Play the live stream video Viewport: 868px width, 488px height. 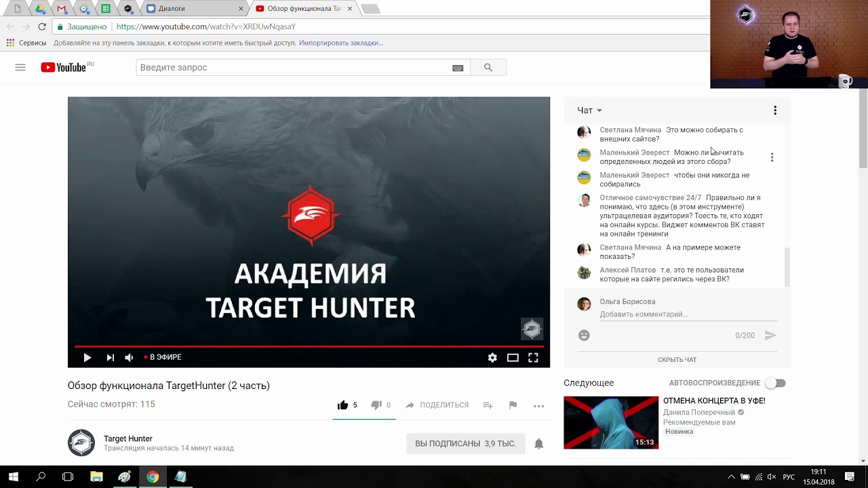click(87, 357)
